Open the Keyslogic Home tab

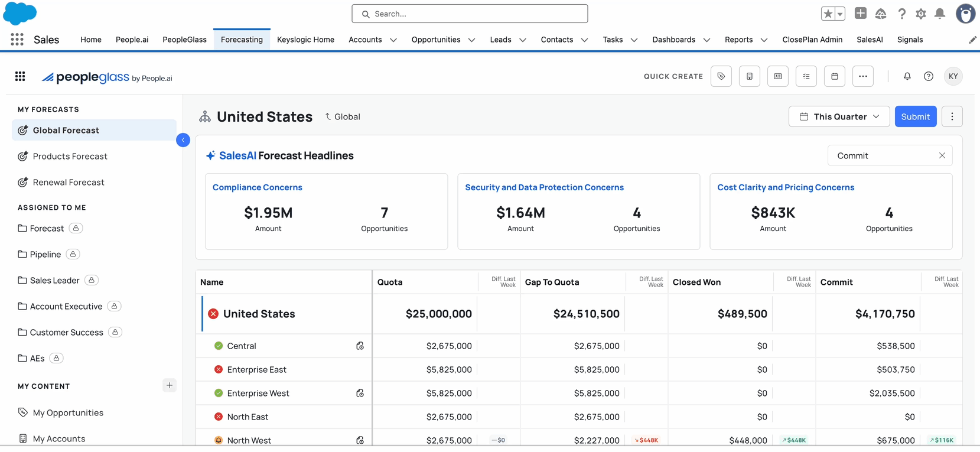tap(305, 40)
